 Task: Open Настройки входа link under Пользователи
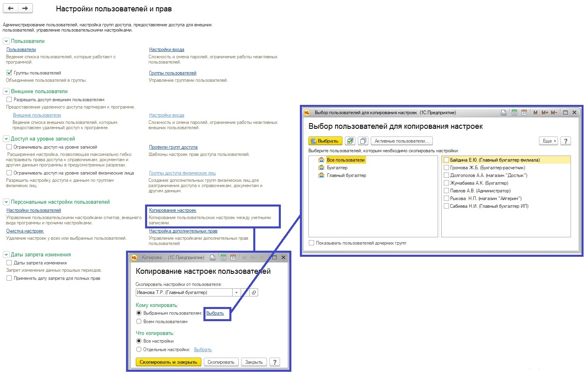167,49
